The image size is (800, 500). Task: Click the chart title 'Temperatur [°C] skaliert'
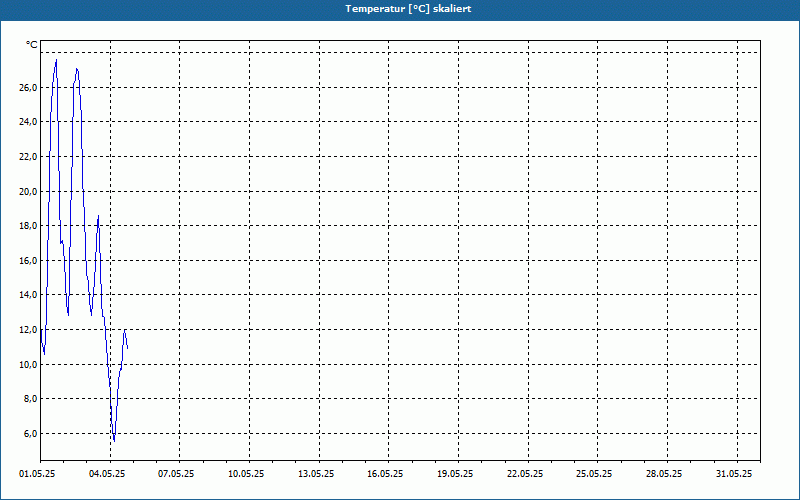click(x=408, y=9)
